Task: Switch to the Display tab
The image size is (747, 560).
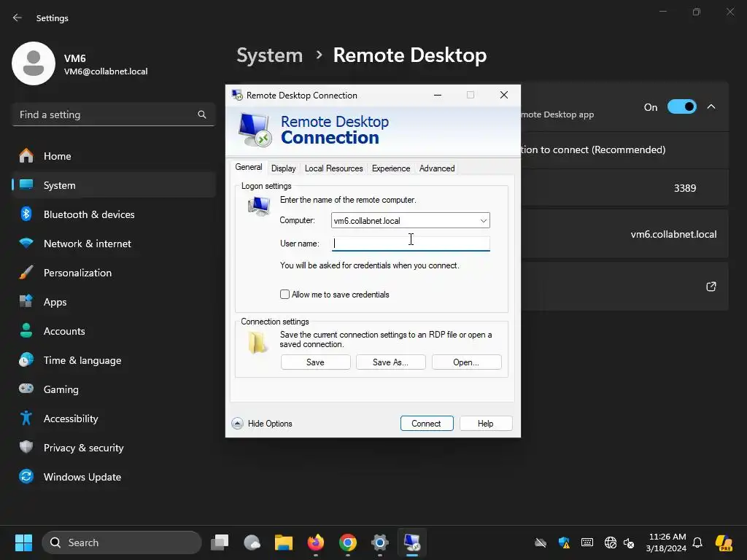Action: pyautogui.click(x=284, y=168)
